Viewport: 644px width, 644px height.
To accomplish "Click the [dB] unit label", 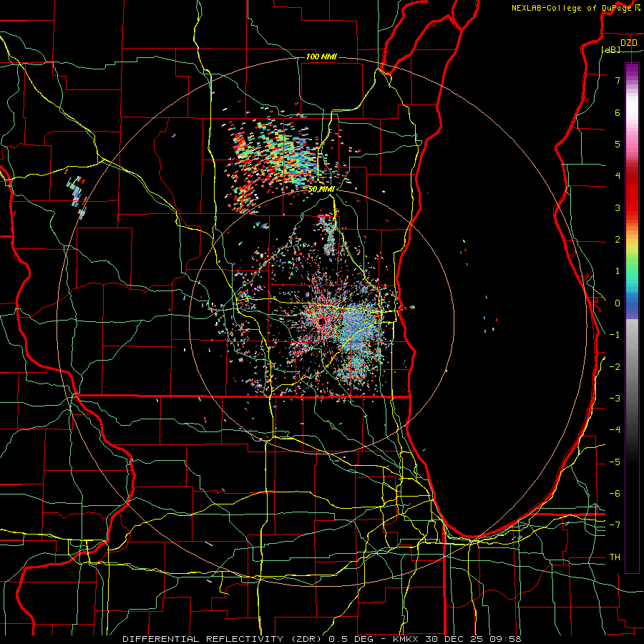I will point(611,49).
